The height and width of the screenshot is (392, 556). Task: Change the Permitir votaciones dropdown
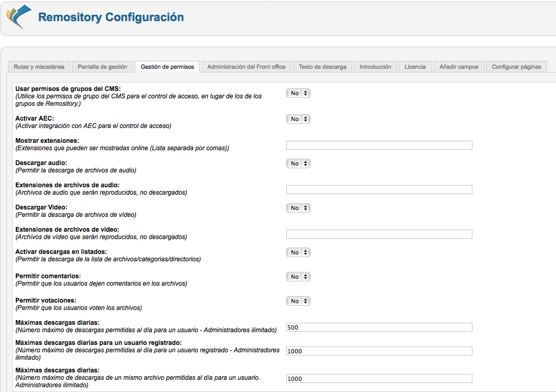tap(298, 301)
